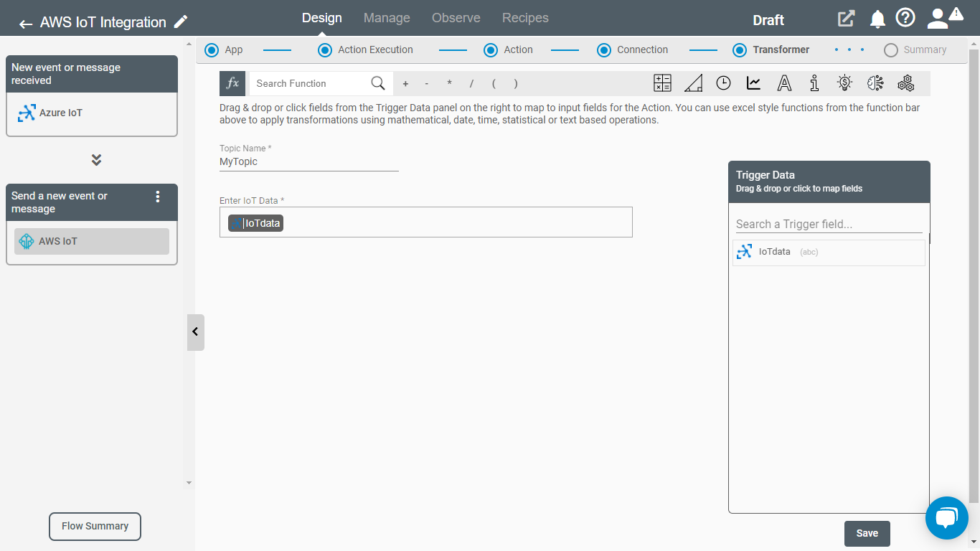Open the user profile icon
Image resolution: width=980 pixels, height=551 pixels.
(937, 19)
